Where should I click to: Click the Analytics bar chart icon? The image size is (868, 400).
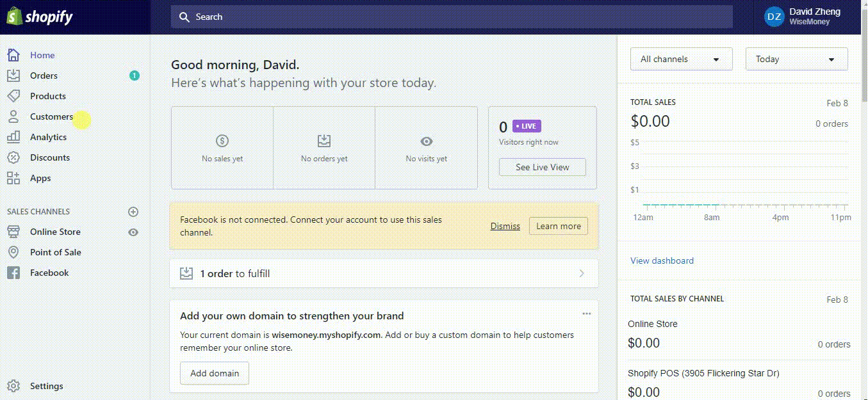tap(13, 137)
